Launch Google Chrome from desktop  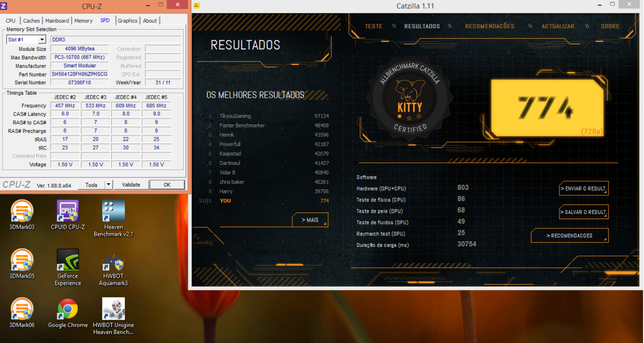click(68, 313)
